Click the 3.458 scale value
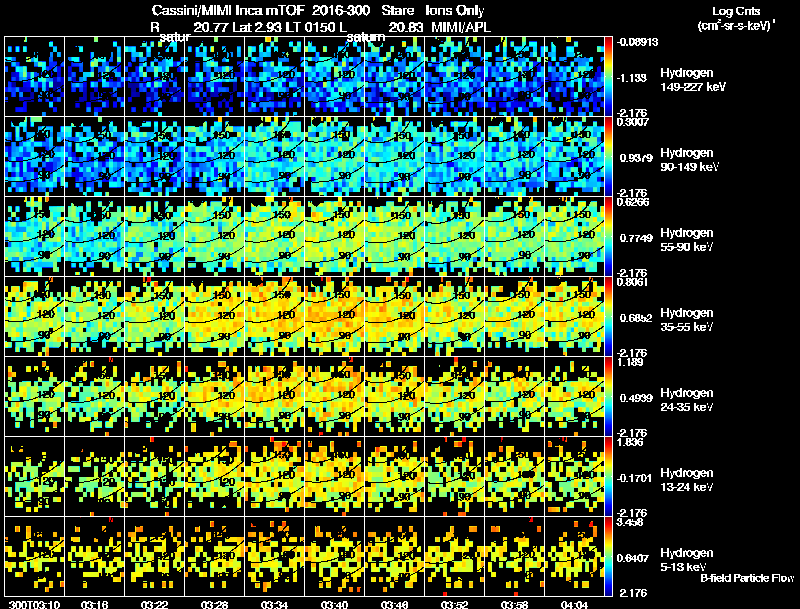Screen dimensions: 800x609 point(630,522)
